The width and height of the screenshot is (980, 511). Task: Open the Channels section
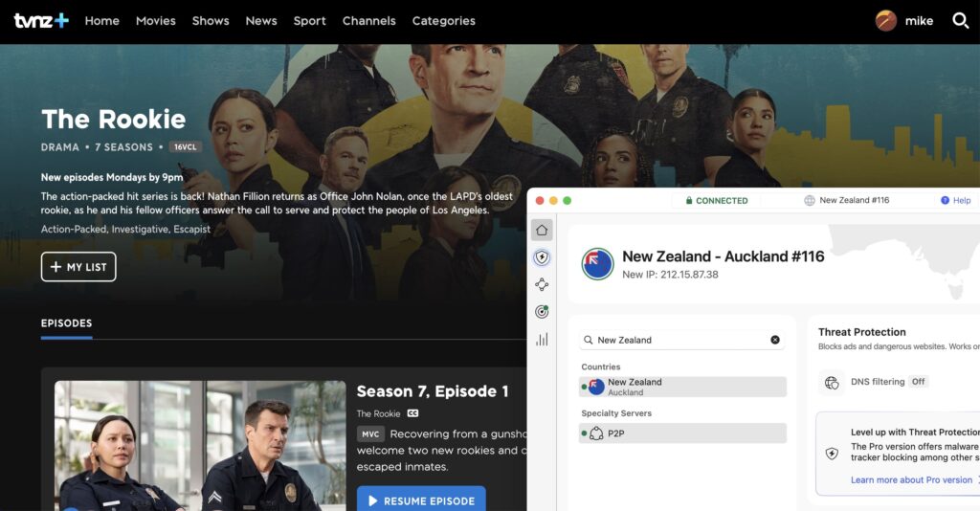[x=368, y=21]
